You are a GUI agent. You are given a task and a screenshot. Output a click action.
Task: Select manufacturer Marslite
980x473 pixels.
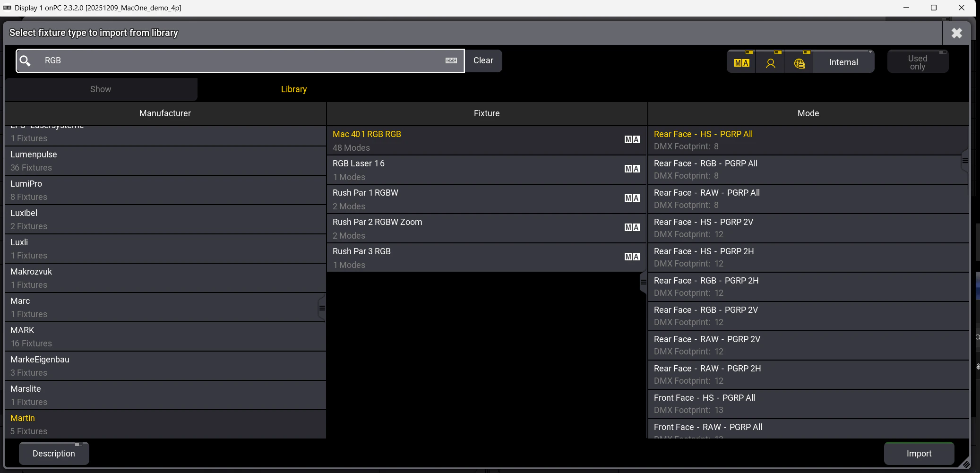pyautogui.click(x=165, y=396)
